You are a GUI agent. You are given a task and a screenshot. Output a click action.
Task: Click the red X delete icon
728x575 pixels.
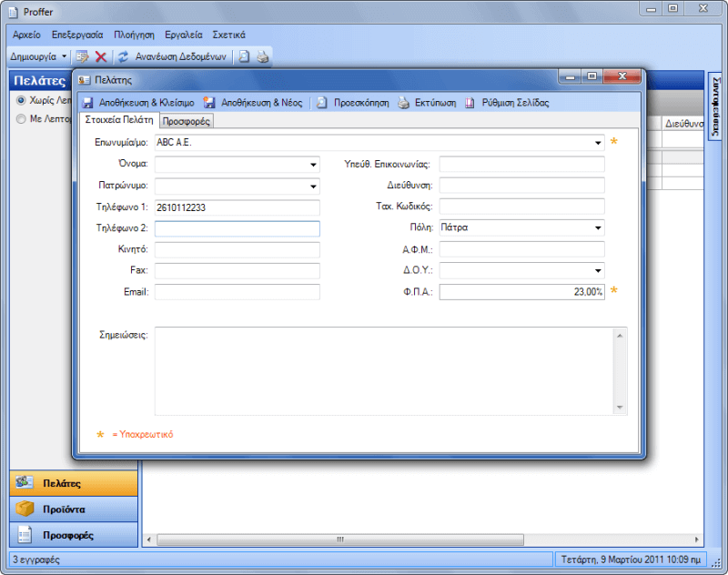(x=101, y=56)
